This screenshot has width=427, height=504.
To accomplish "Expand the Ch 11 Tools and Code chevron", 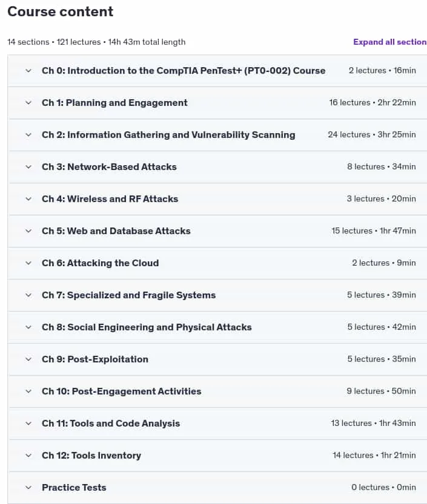I will pyautogui.click(x=28, y=424).
